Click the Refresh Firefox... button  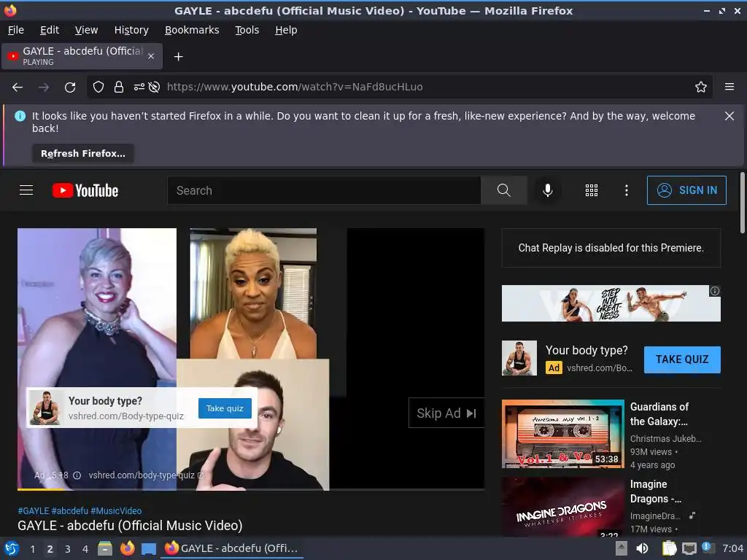point(83,154)
